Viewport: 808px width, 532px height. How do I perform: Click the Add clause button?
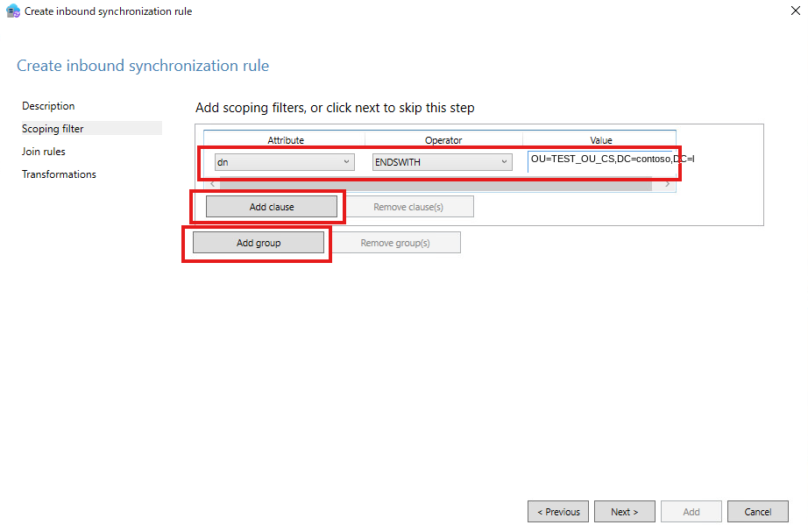pyautogui.click(x=272, y=207)
